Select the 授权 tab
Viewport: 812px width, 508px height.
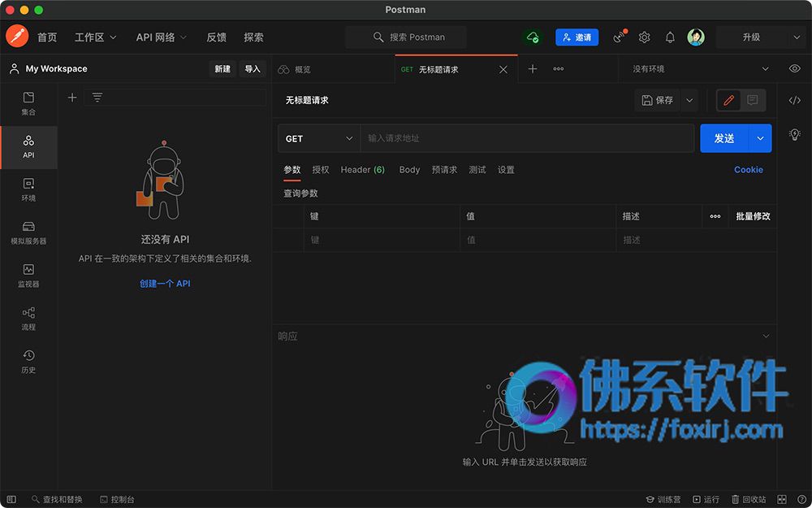[x=321, y=170]
